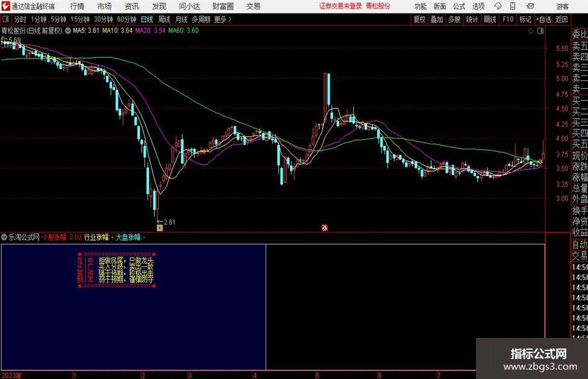The image size is (588, 379).
Task: Click the 青松股份 stock name in title bar
Action: pos(378,6)
